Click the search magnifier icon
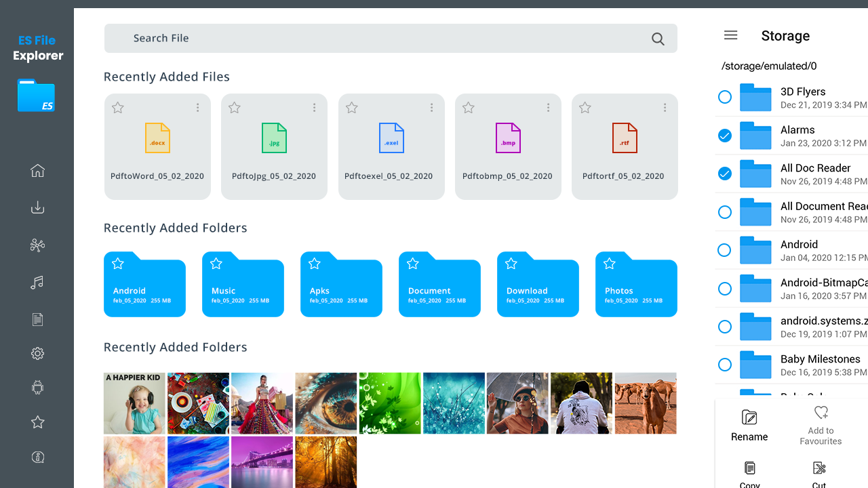 658,39
